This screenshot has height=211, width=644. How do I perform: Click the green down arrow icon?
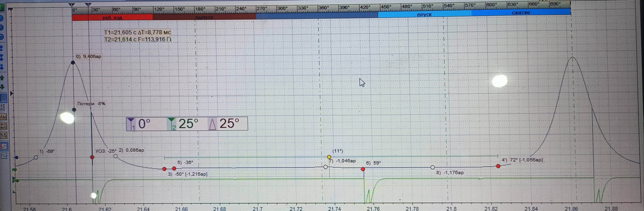[x=2, y=87]
